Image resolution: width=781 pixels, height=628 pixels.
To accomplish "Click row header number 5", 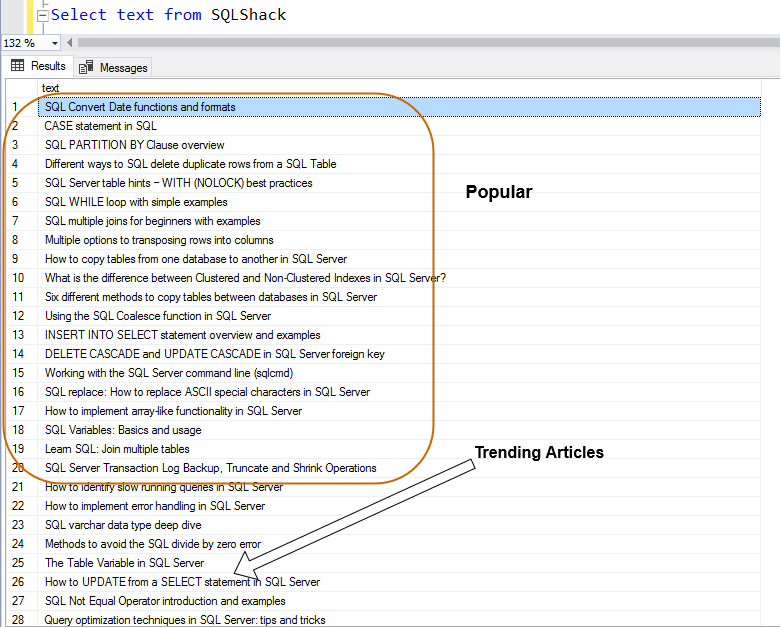I will [17, 183].
